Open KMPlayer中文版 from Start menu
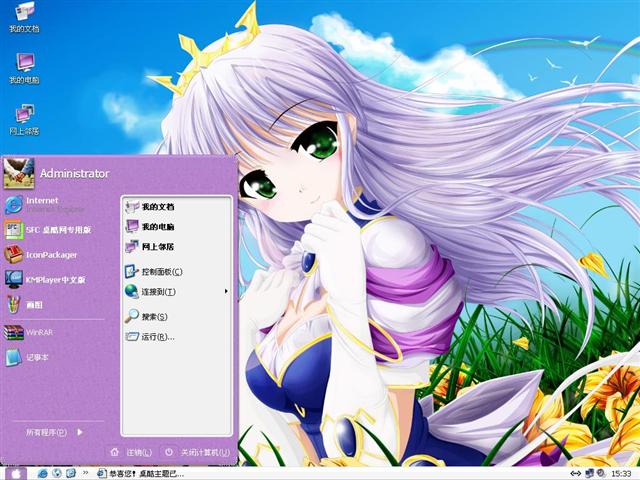 click(46, 280)
